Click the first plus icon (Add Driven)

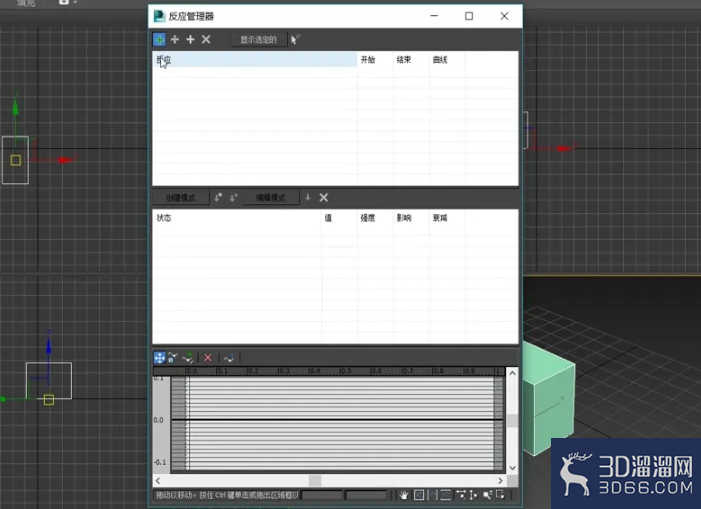(175, 39)
